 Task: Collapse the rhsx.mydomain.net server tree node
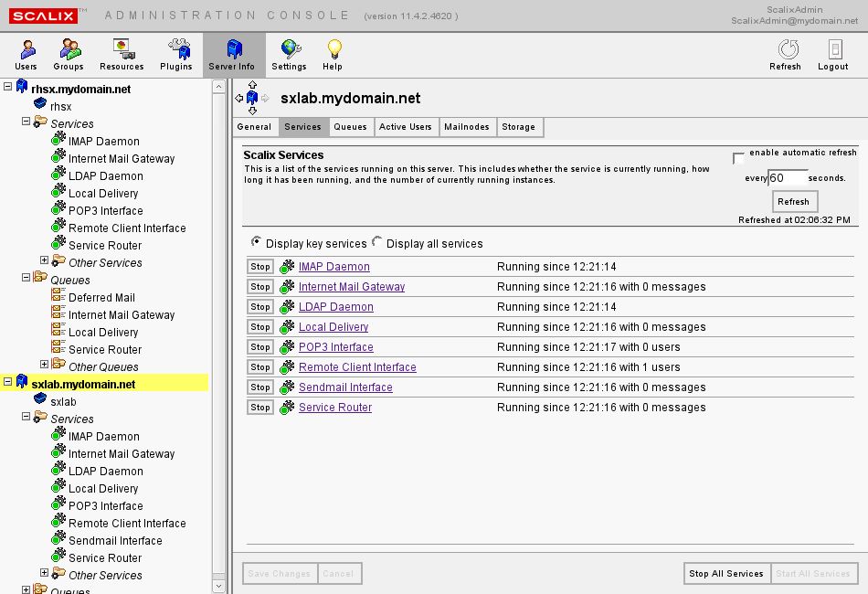tap(8, 86)
